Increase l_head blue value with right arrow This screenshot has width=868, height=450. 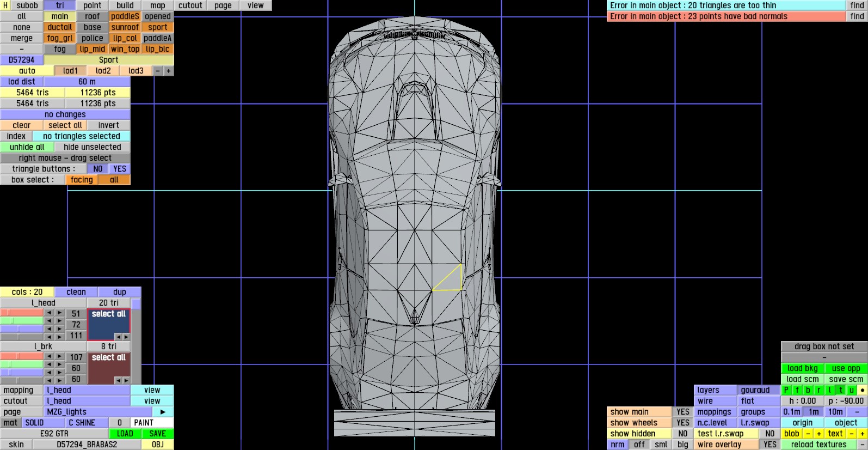60,329
